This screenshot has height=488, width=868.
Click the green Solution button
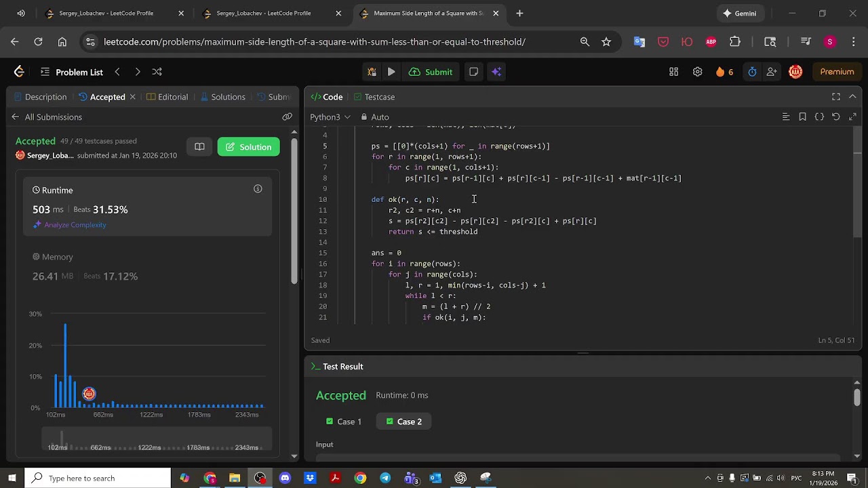248,147
